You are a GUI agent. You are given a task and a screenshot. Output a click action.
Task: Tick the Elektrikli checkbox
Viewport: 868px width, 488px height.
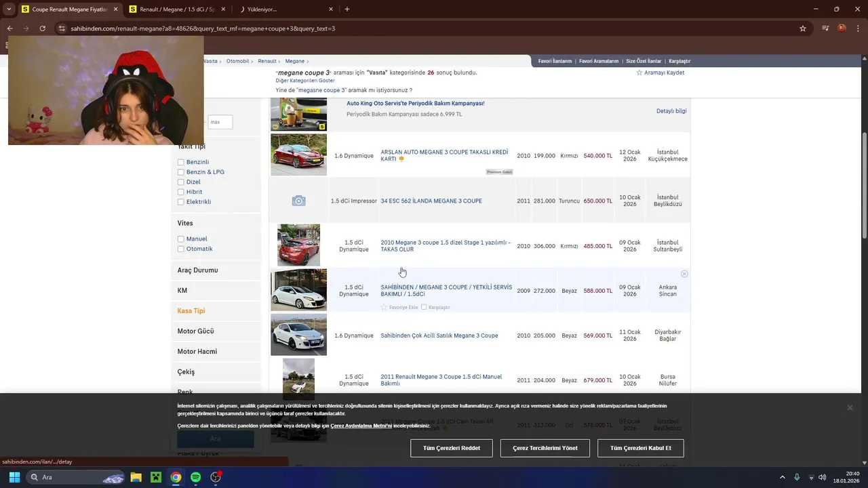coord(181,202)
